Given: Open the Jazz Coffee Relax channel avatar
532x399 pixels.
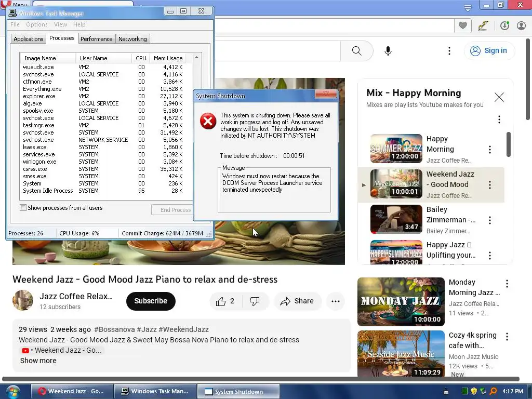Looking at the screenshot, I should tap(23, 300).
